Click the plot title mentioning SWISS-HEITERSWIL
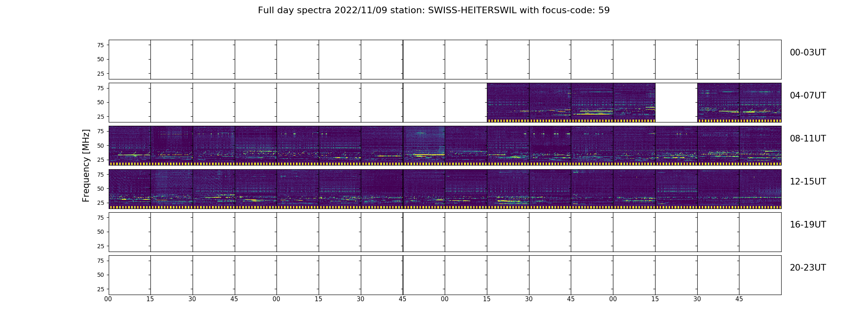The image size is (868, 331). [434, 10]
